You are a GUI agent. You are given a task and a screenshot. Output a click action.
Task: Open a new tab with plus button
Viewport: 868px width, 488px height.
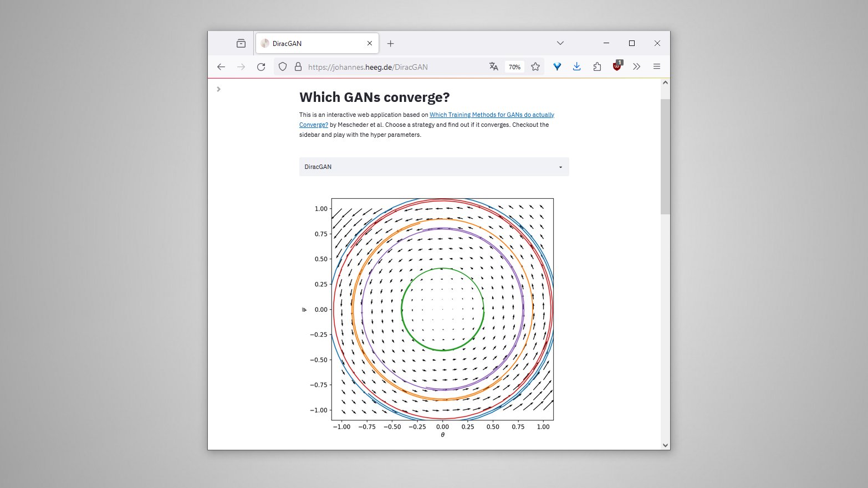click(x=391, y=44)
